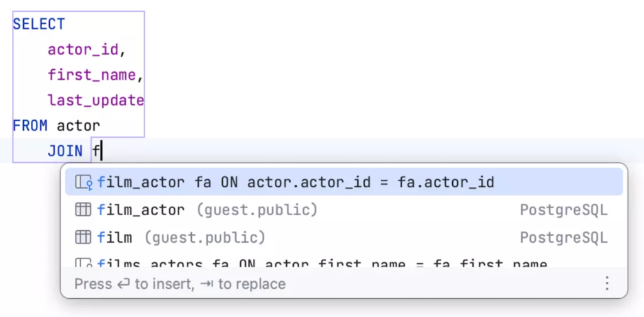The width and height of the screenshot is (644, 317).
Task: Open the completion popup three-dot options menu
Action: pyautogui.click(x=607, y=284)
